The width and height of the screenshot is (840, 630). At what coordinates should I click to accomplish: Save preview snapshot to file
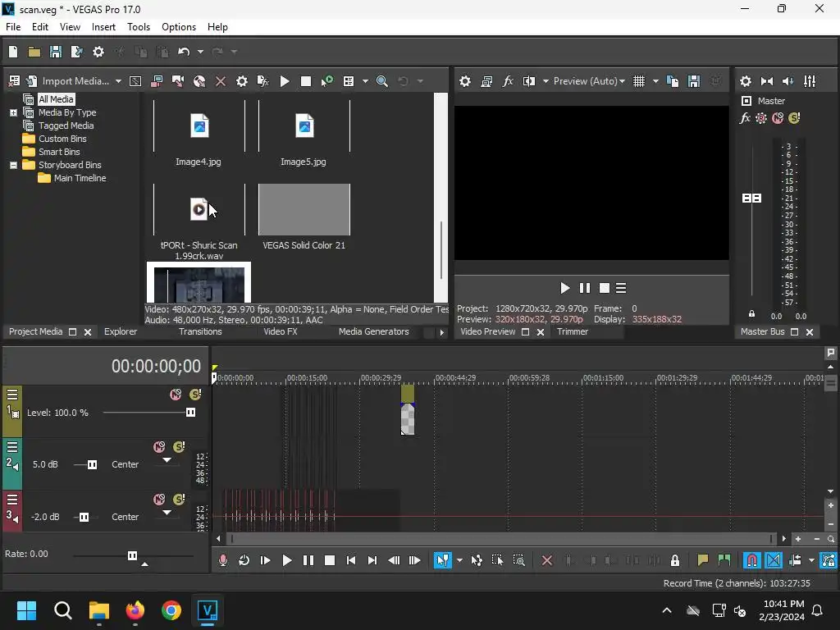[x=694, y=81]
